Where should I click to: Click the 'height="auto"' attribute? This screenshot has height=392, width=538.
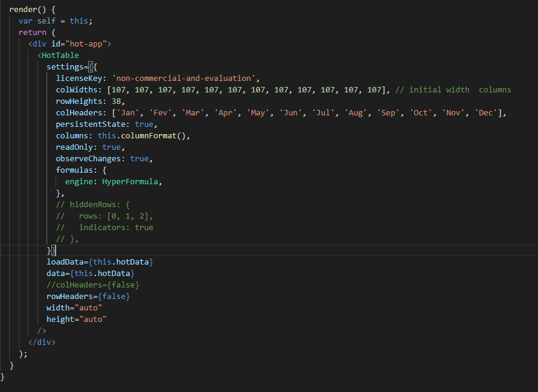click(77, 320)
